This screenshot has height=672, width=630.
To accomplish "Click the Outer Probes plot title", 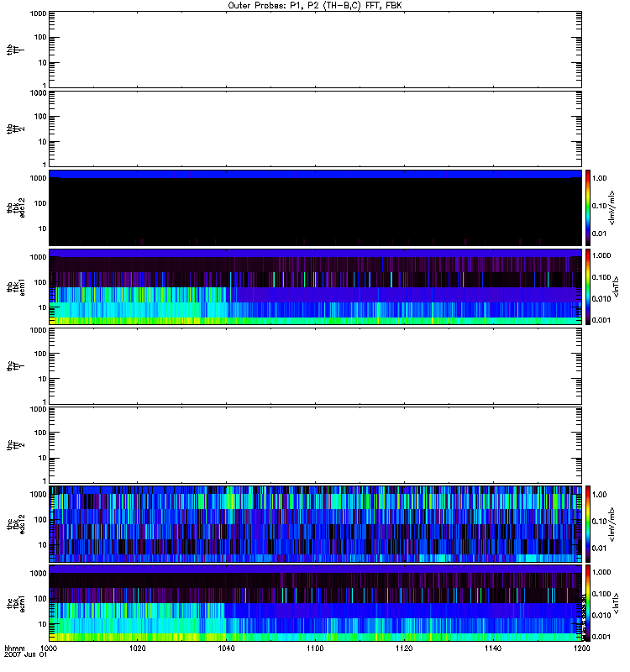I will pyautogui.click(x=315, y=4).
